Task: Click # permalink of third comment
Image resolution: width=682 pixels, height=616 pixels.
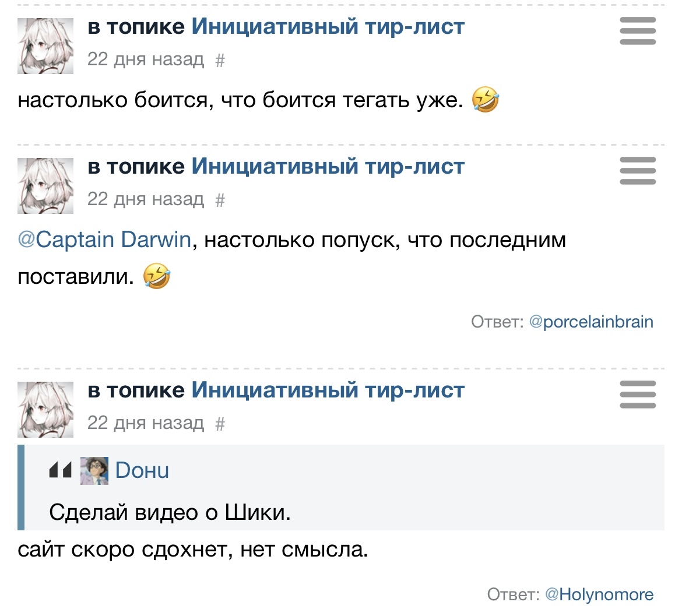Action: point(220,424)
